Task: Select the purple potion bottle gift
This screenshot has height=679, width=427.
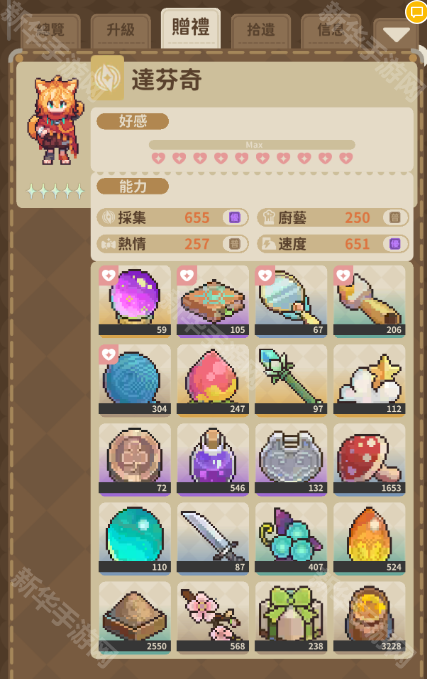Action: pos(213,459)
